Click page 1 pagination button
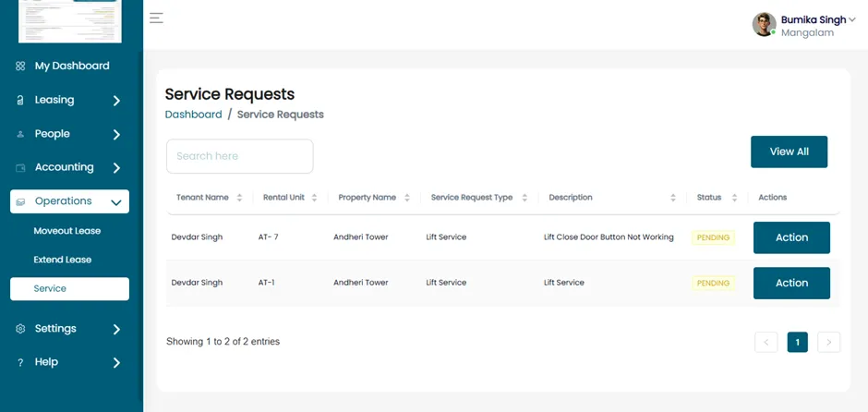The width and height of the screenshot is (868, 412). coord(797,342)
